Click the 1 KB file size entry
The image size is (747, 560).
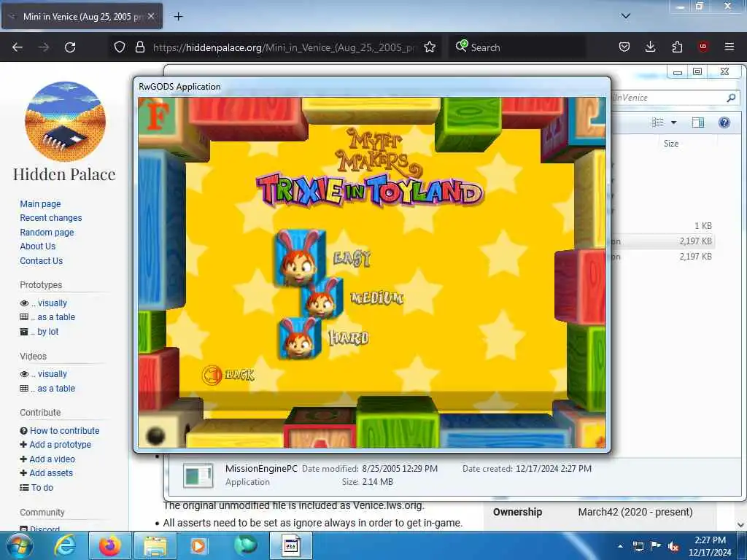(703, 226)
